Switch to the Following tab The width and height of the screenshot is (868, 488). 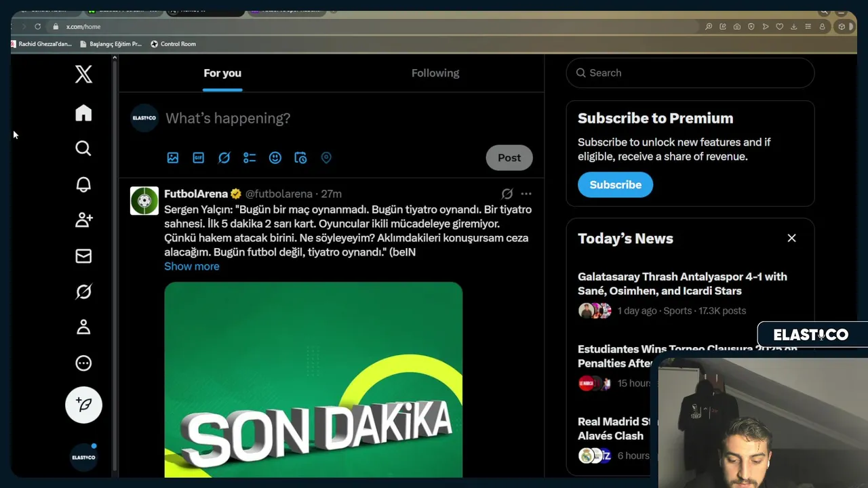pyautogui.click(x=435, y=73)
